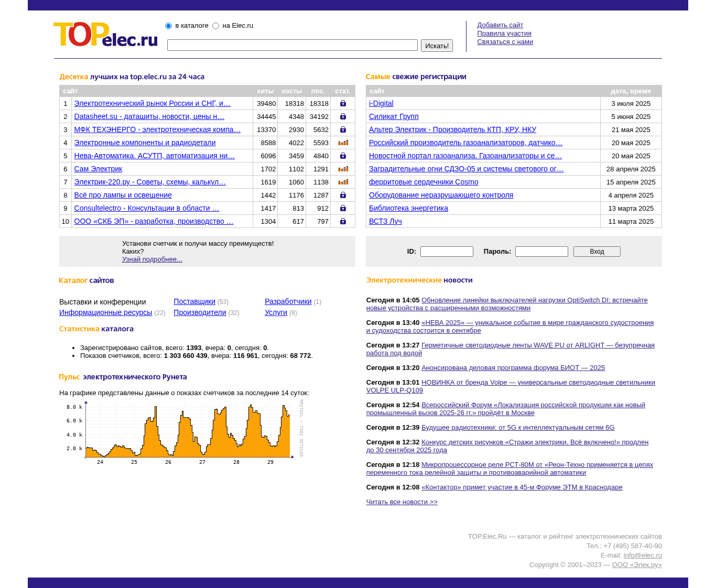Screen dimensions: 716x588
Task: Open Volpe ULP-Q109 news item
Action: click(511, 386)
